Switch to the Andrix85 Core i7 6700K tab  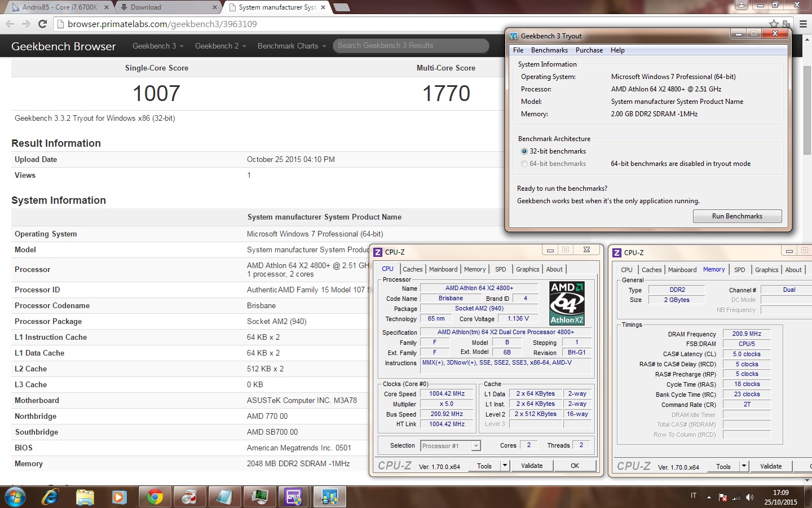coord(59,7)
